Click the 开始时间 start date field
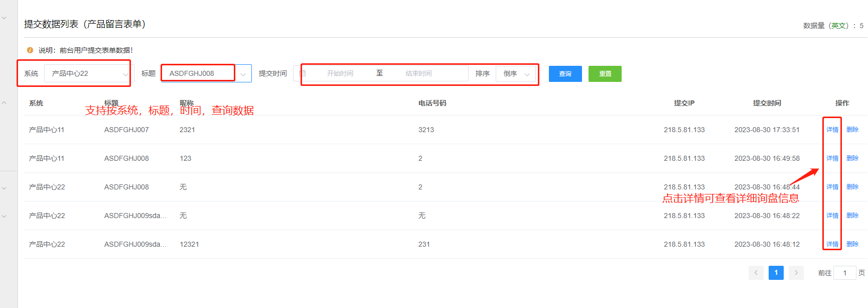This screenshot has height=308, width=868. coord(340,73)
